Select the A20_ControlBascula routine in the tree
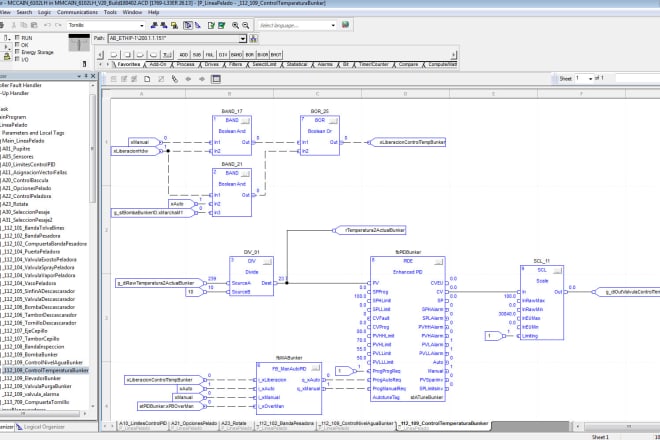Viewport: 660px width, 440px height. 25,180
